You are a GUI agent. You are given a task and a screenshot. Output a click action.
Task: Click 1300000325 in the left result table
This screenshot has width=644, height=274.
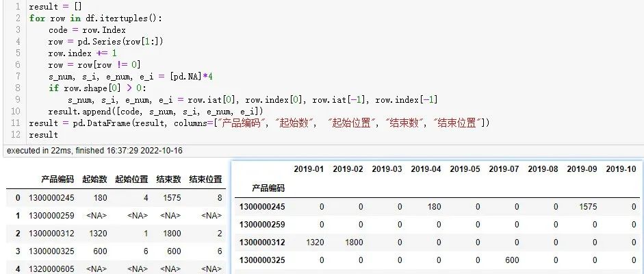click(51, 251)
